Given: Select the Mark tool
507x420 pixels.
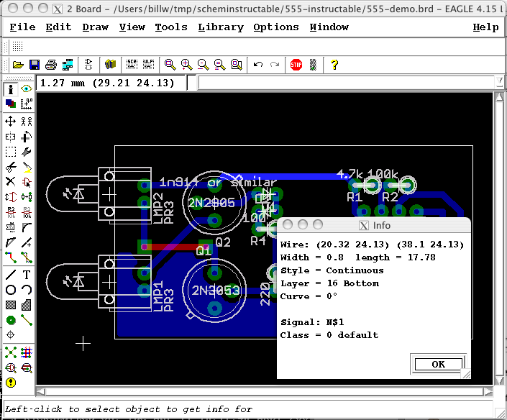Looking at the screenshot, I should tap(26, 104).
